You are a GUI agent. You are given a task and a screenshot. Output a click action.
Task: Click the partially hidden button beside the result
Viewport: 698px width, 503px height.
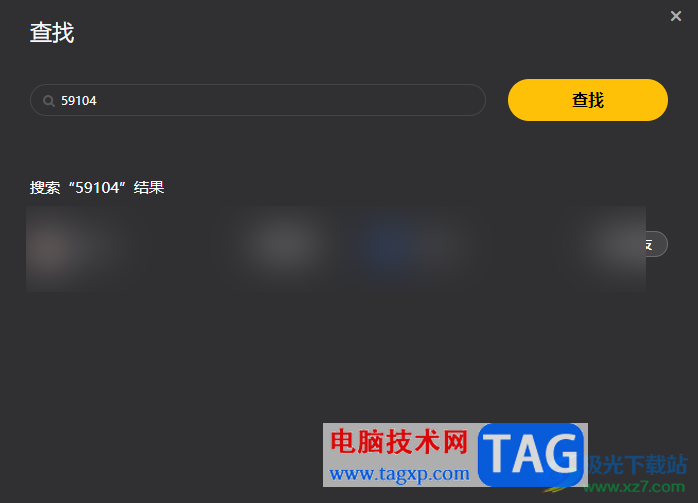tap(657, 244)
